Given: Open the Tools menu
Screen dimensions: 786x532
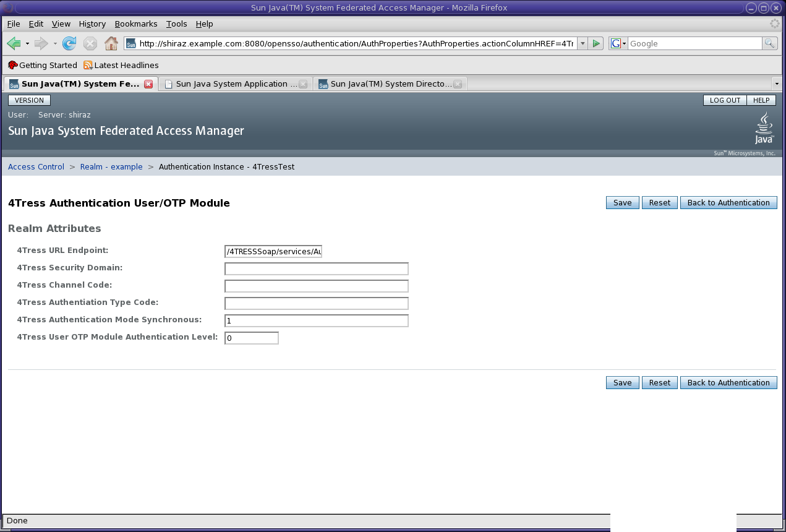Looking at the screenshot, I should [x=176, y=24].
